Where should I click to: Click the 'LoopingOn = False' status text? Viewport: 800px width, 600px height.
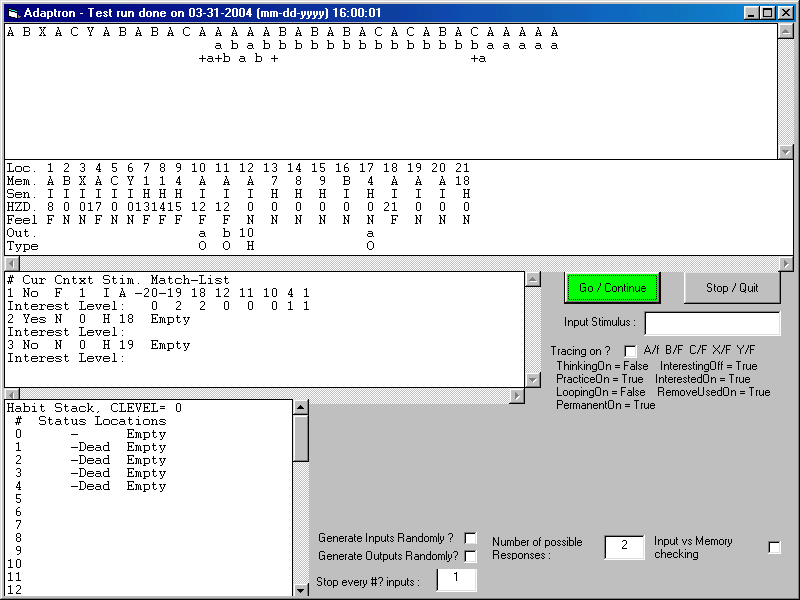tap(601, 392)
